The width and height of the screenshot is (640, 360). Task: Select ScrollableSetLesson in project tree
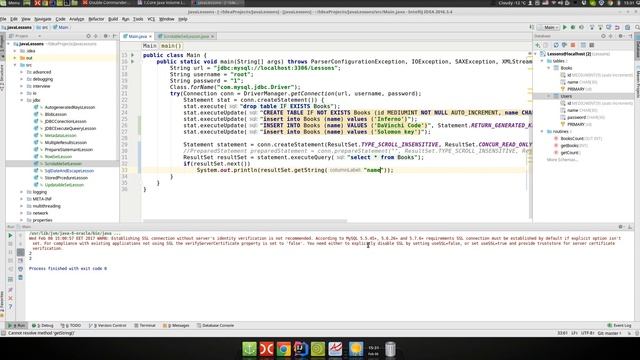pyautogui.click(x=63, y=164)
